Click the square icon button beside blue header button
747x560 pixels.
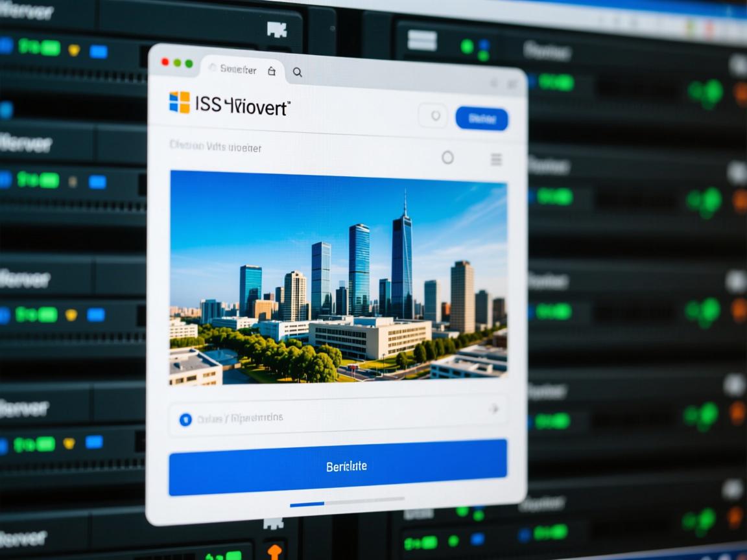point(434,116)
